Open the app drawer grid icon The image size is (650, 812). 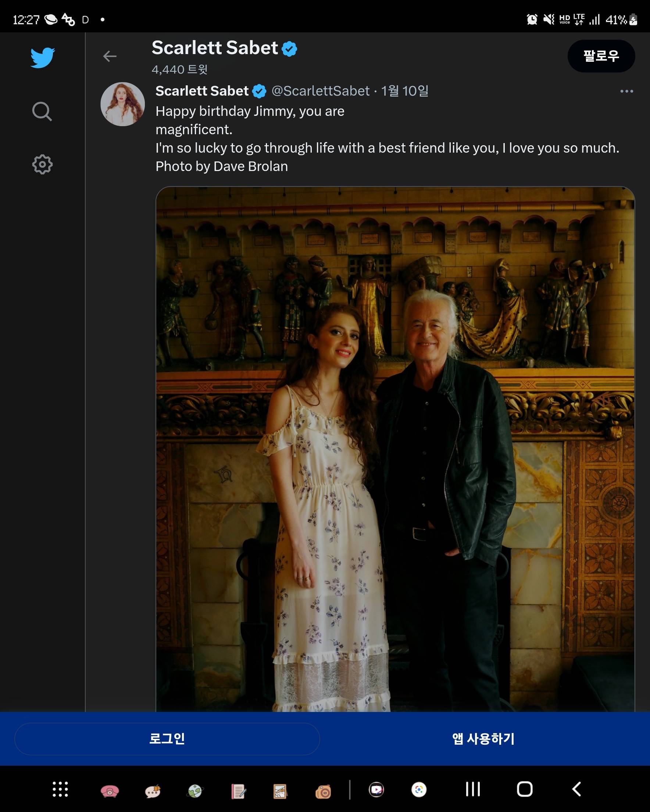[60, 789]
